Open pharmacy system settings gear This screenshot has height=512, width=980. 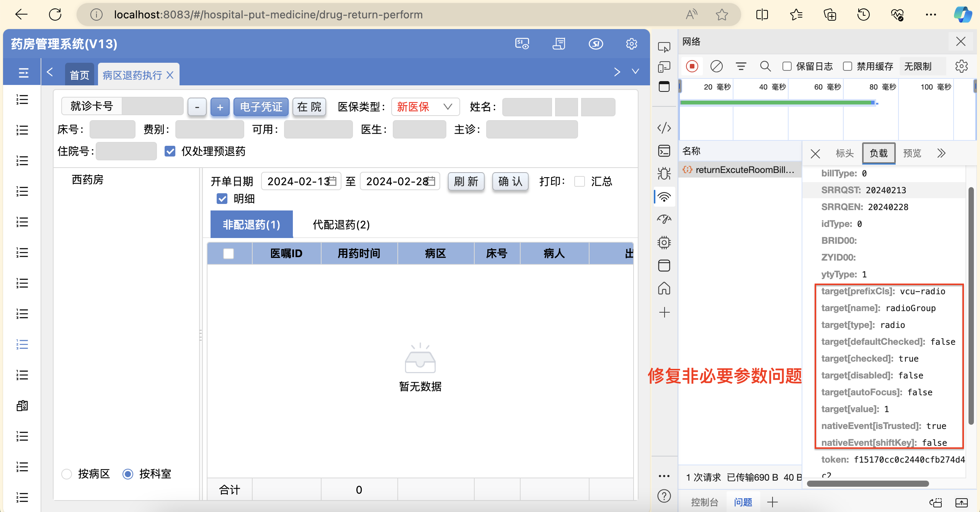[631, 44]
